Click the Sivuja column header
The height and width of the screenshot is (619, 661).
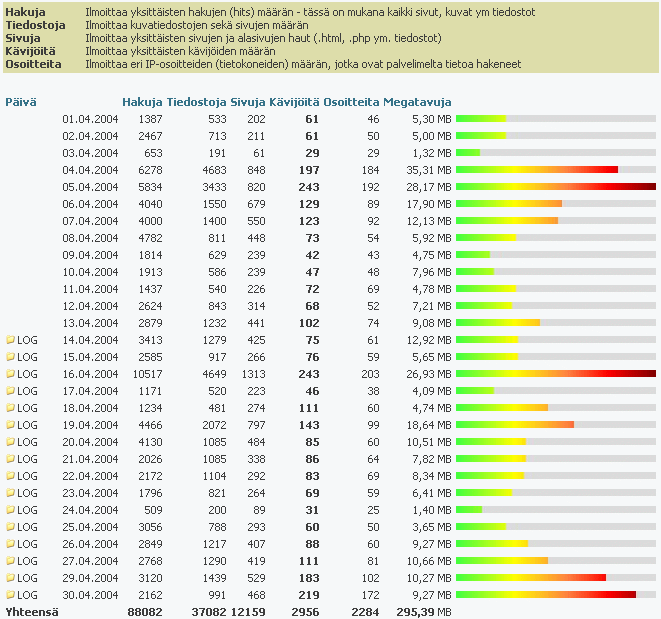pos(248,102)
